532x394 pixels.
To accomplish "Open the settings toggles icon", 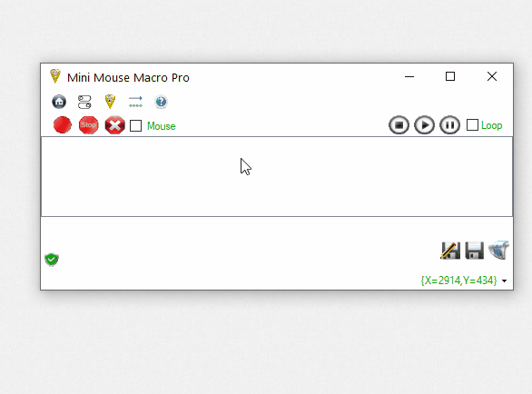I will coord(84,102).
